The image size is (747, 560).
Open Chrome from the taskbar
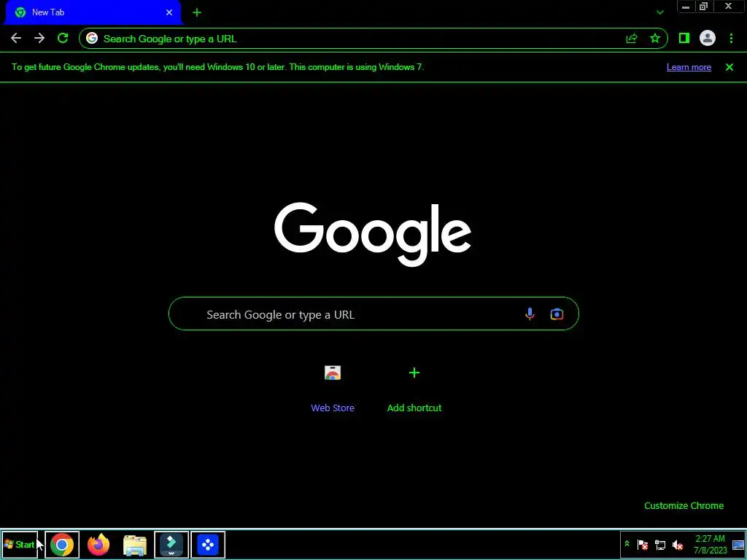pyautogui.click(x=62, y=545)
